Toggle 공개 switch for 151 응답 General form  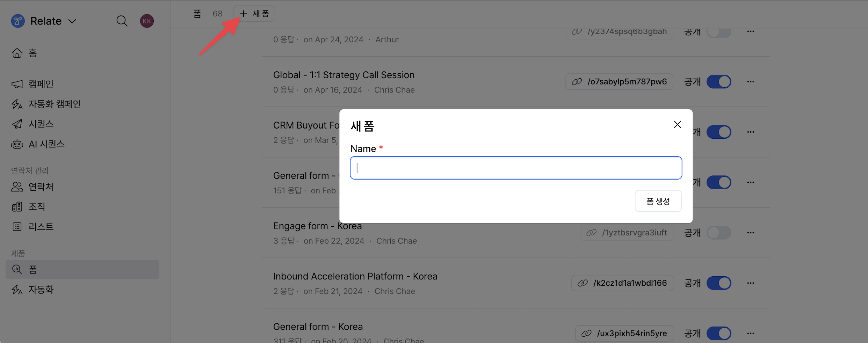719,182
